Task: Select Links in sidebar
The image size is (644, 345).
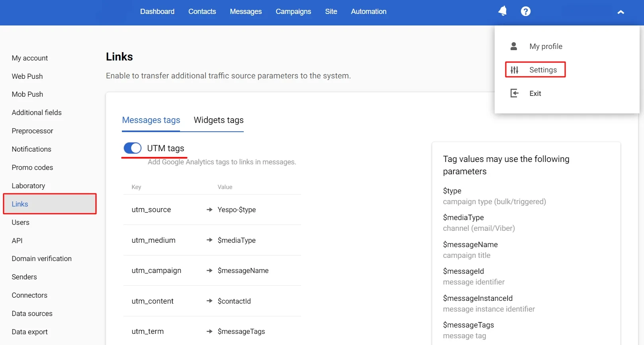Action: pyautogui.click(x=50, y=204)
